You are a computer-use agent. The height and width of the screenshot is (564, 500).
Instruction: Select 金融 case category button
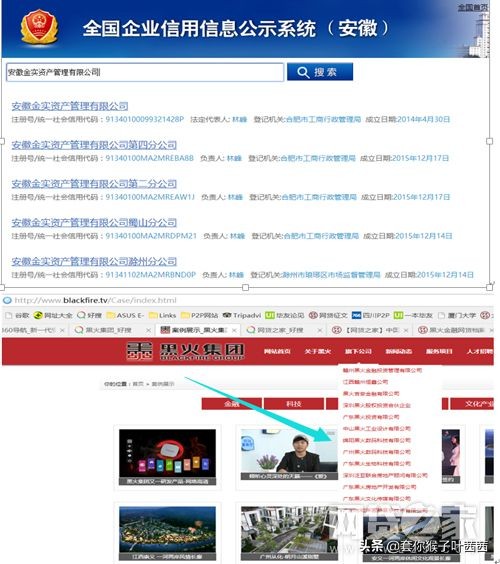tap(232, 404)
